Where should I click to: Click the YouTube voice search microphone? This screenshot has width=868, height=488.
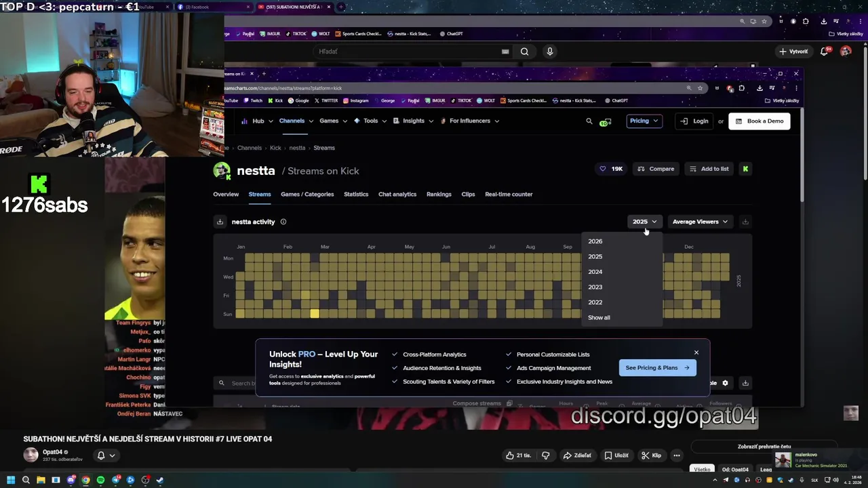tap(550, 52)
